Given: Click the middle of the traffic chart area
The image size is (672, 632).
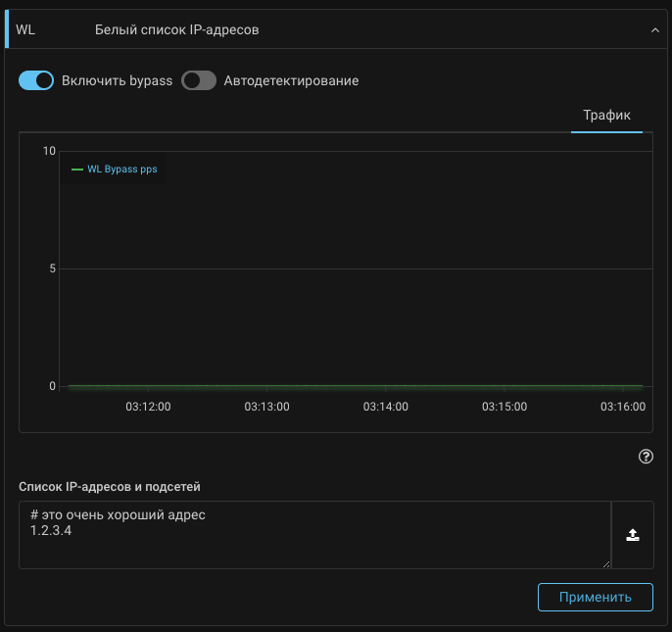Looking at the screenshot, I should (x=353, y=269).
